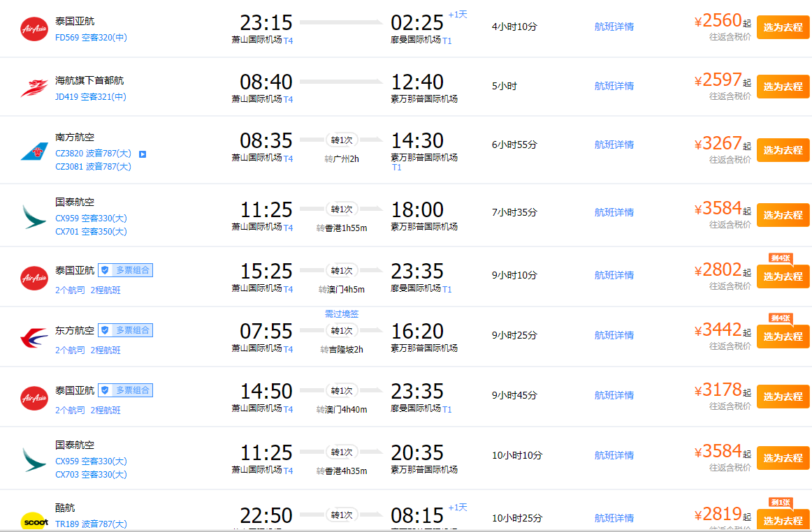Screen dimensions: 812x532
Task: Click the 多票组合 shield badge on 东方航空 row
Action: coord(126,330)
